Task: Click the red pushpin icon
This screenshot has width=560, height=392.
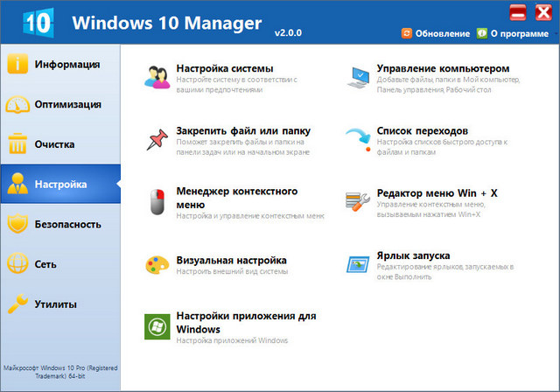Action: point(157,140)
